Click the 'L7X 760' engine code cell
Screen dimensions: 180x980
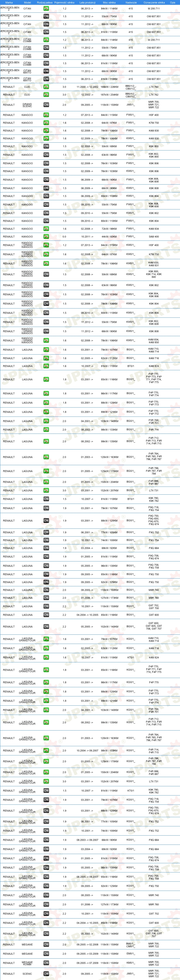(154, 87)
